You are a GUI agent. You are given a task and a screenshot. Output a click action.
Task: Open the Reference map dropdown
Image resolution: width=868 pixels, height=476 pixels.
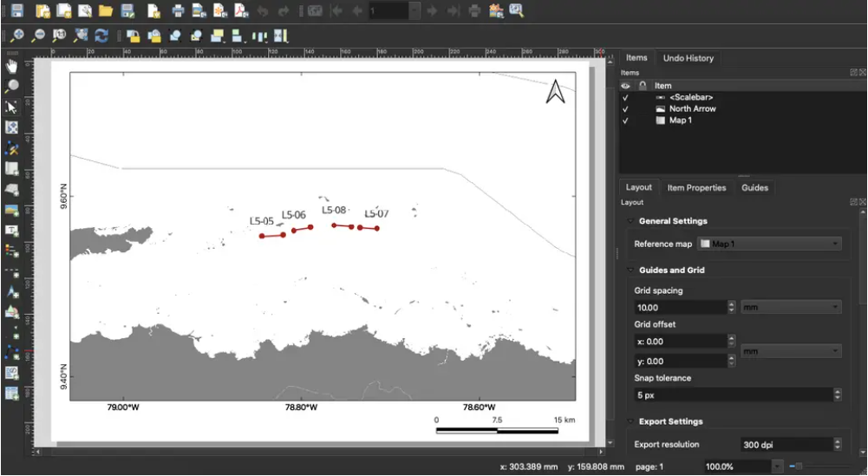pos(769,245)
